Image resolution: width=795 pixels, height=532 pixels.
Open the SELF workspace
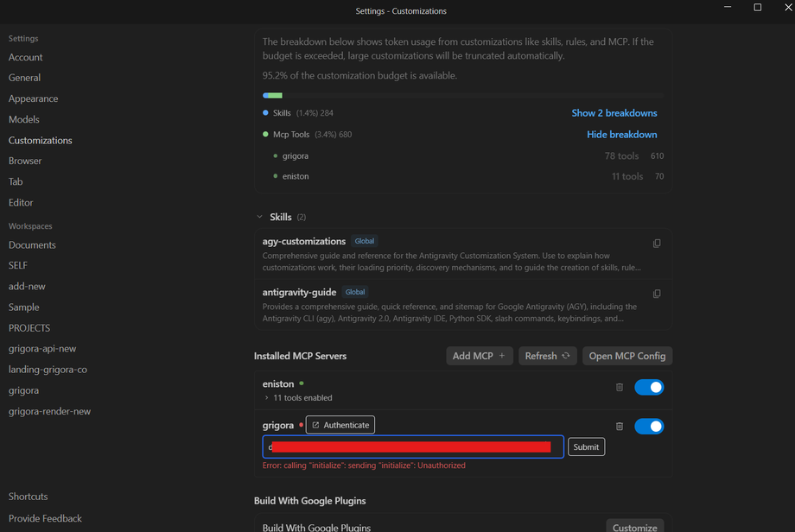18,265
